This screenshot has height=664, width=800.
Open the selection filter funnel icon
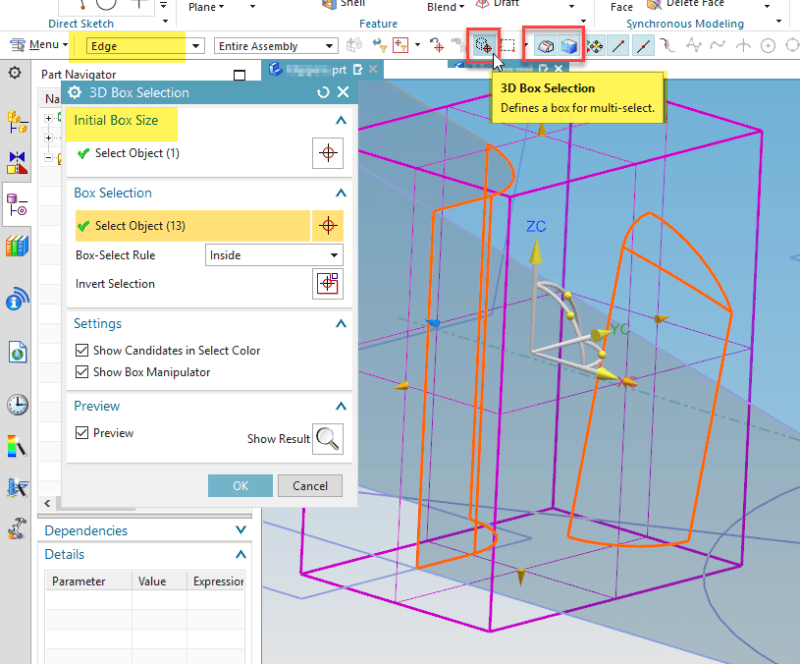(379, 46)
